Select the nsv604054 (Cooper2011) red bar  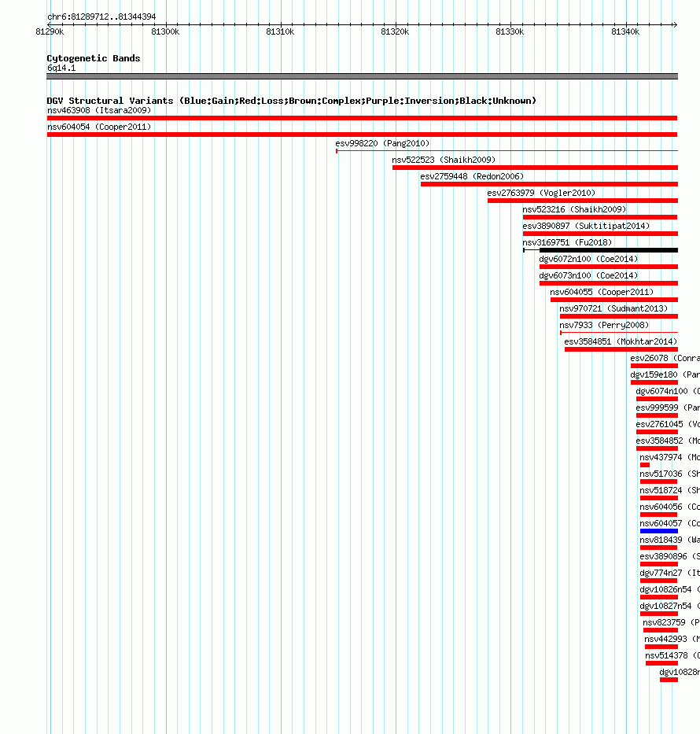pyautogui.click(x=362, y=135)
